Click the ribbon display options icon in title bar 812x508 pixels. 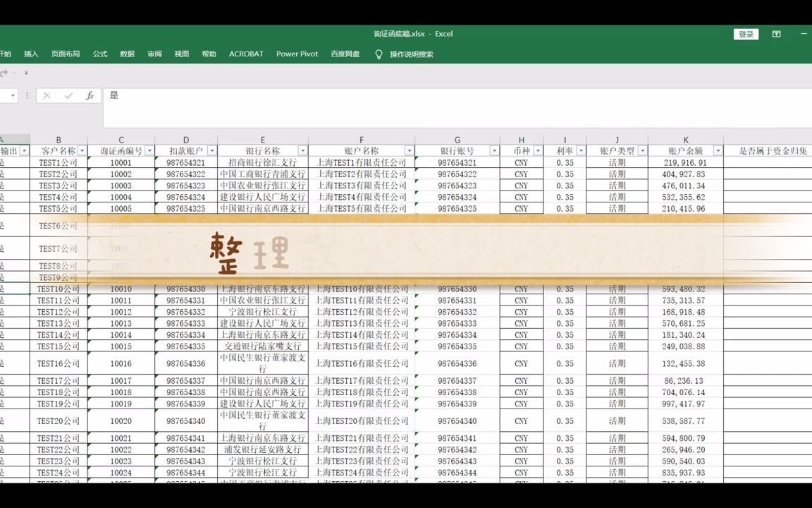click(776, 34)
